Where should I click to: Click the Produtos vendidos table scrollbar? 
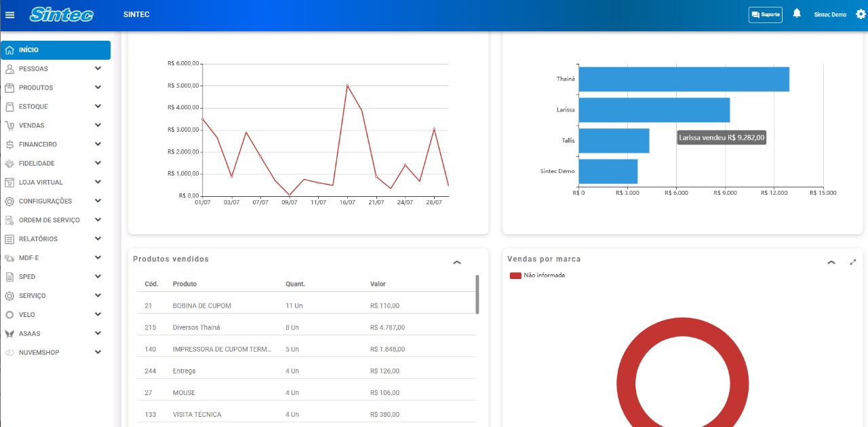[x=477, y=294]
